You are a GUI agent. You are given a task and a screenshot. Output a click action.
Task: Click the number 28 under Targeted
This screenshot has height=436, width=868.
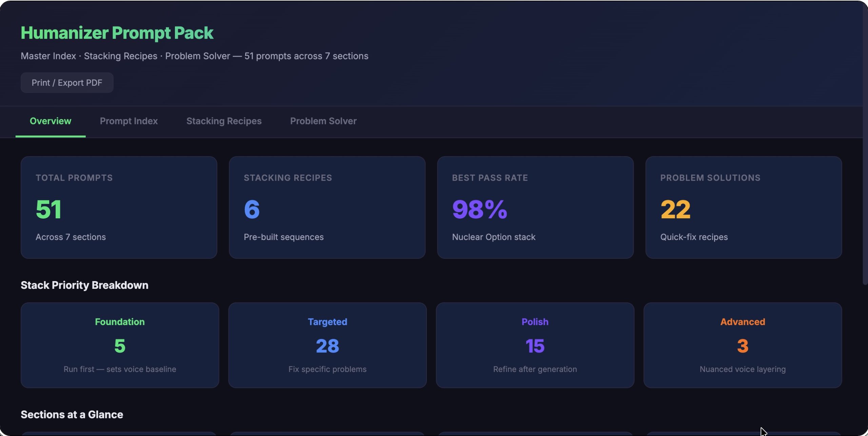point(327,346)
